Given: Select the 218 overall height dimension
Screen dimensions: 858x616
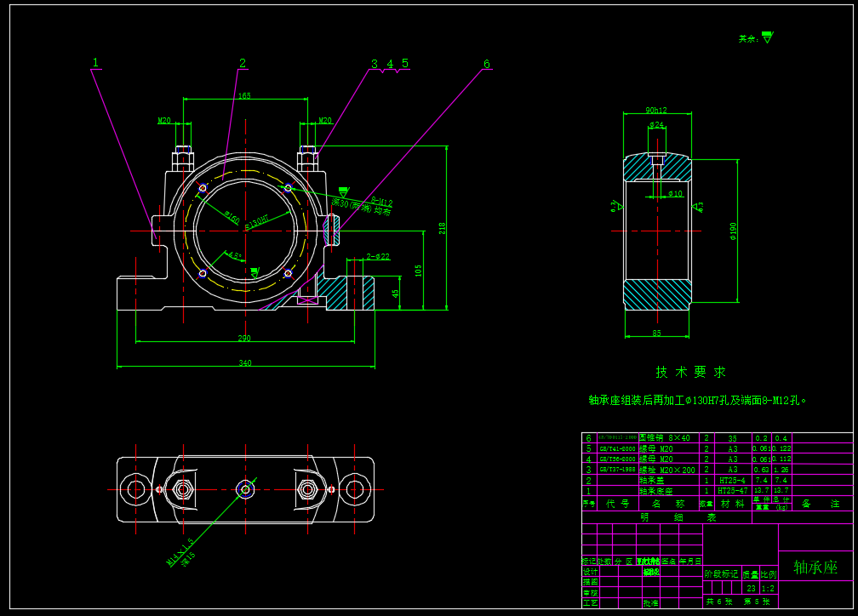Looking at the screenshot, I should tap(442, 228).
